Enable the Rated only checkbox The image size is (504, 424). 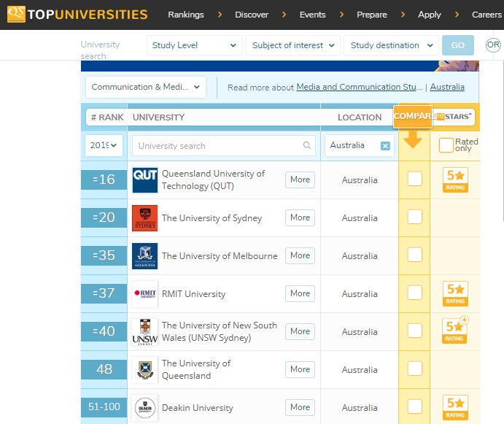click(446, 145)
